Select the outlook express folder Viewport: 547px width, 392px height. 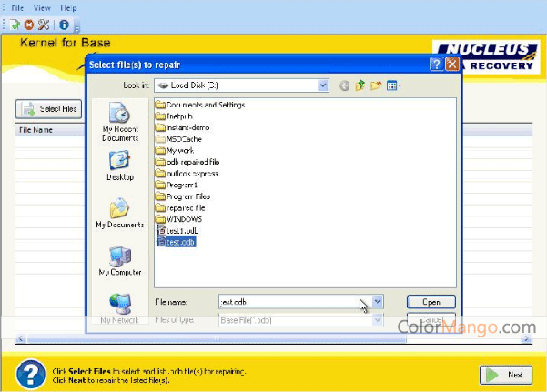pos(187,174)
